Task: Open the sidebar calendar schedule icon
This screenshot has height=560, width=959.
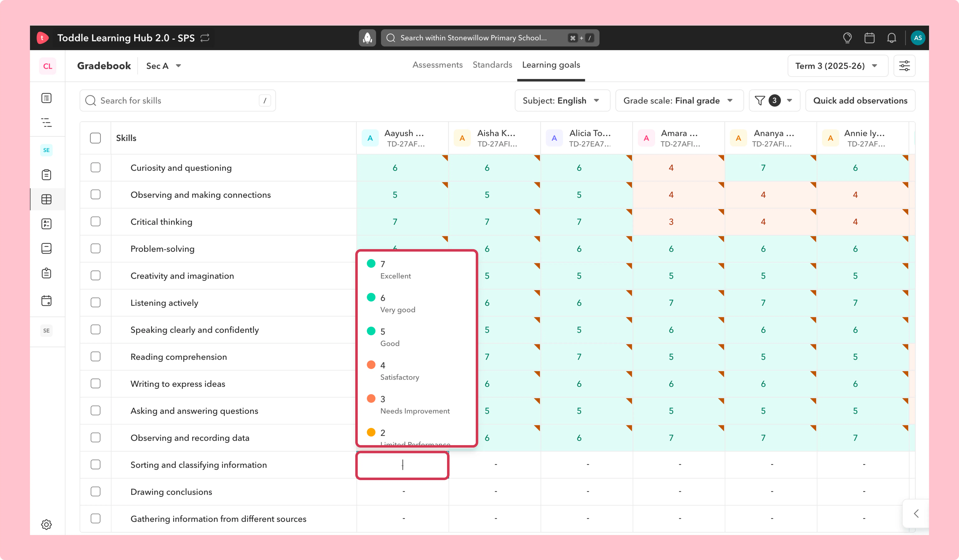Action: click(46, 301)
